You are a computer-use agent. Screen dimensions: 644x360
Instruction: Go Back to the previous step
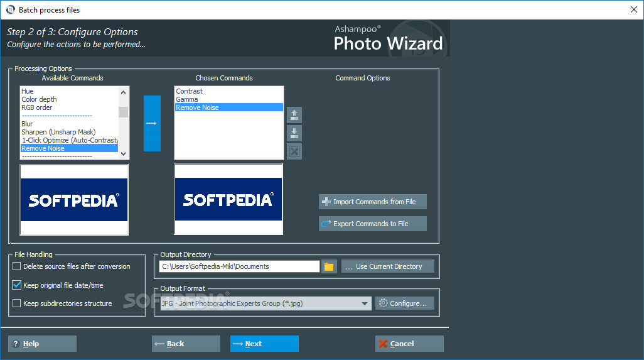click(186, 344)
